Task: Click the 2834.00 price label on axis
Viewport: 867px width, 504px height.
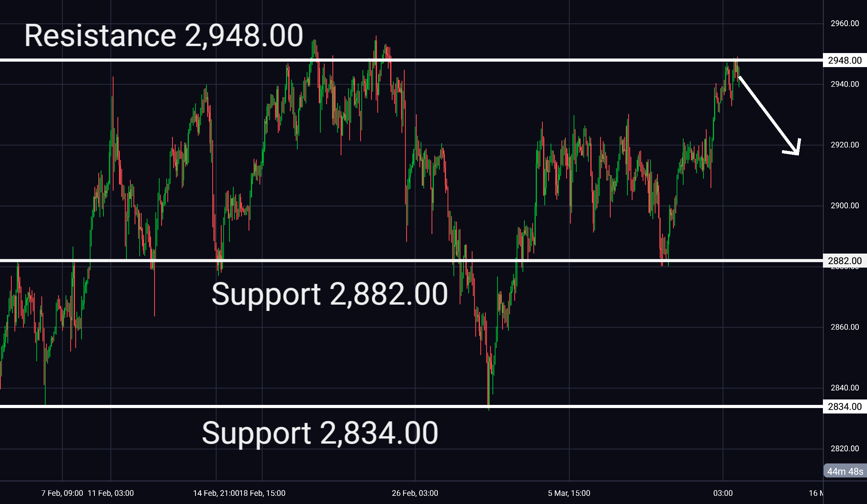Action: click(x=845, y=407)
